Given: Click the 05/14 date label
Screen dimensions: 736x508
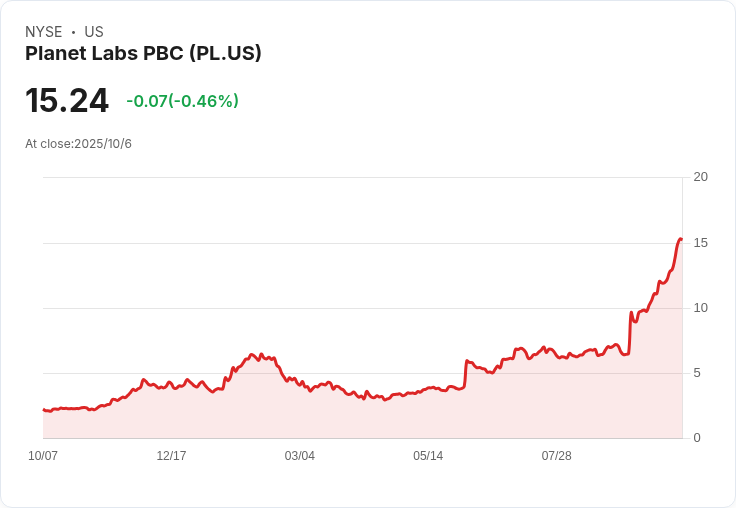Looking at the screenshot, I should 428,456.
